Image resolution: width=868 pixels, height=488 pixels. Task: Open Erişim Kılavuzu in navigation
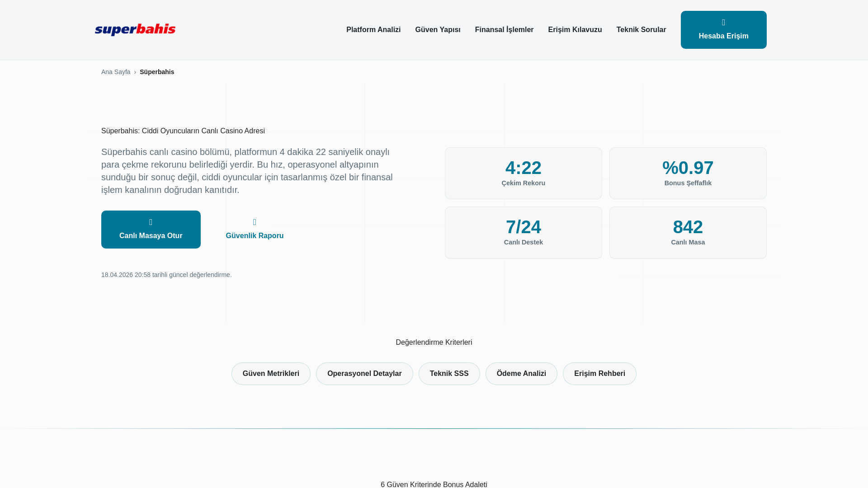tap(575, 30)
